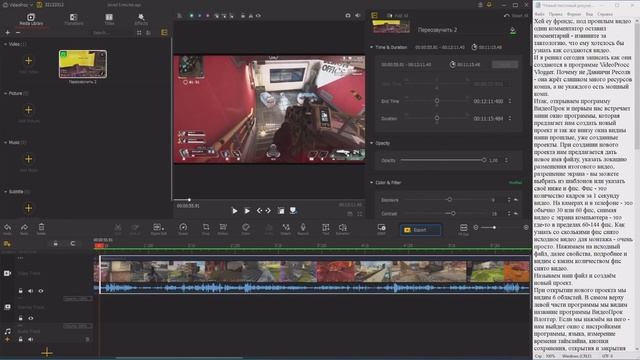Click the zoom out minus icon beside the timeline zoom slider
Screen dimensions: 640x360
[x=476, y=227]
